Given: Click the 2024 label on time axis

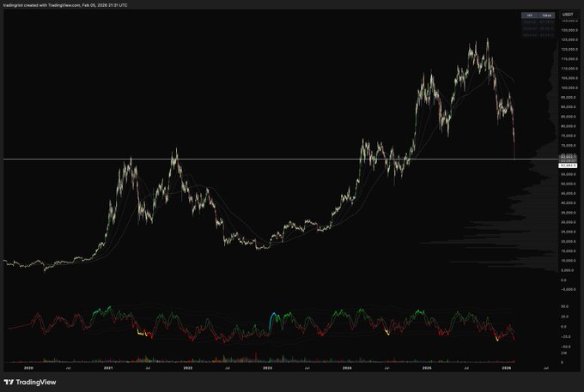Looking at the screenshot, I should [347, 368].
